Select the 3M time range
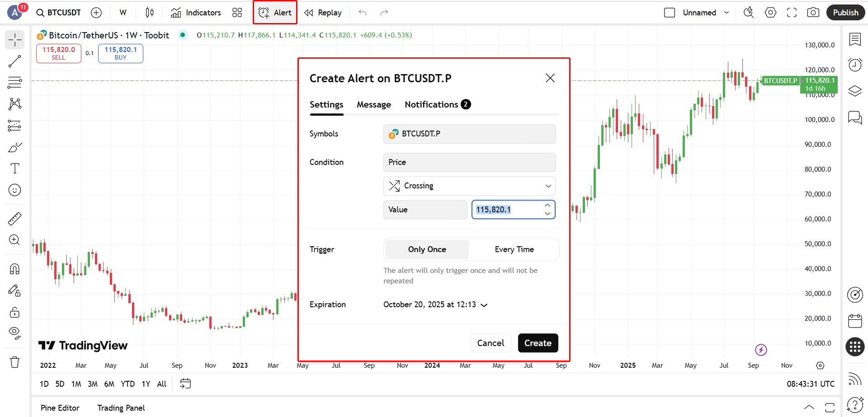Viewport: 868px width, 417px height. 93,384
